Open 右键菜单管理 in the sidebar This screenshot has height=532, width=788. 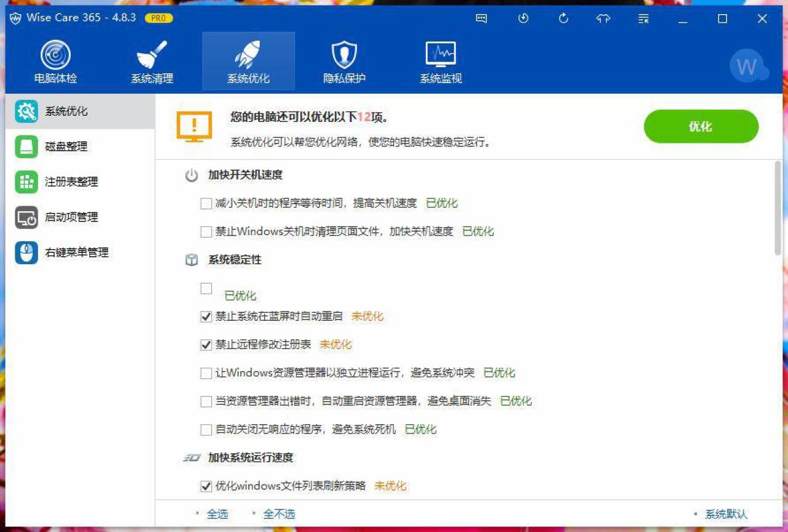point(76,252)
